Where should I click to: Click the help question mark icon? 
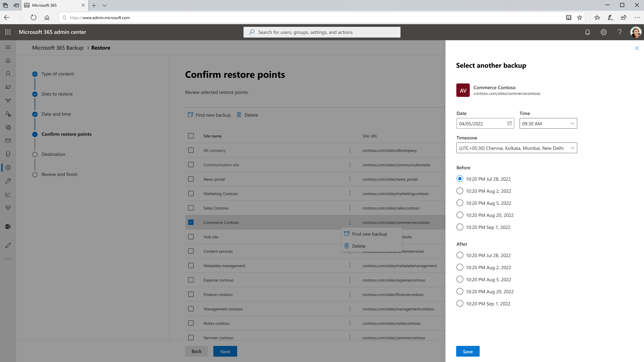[x=620, y=32]
